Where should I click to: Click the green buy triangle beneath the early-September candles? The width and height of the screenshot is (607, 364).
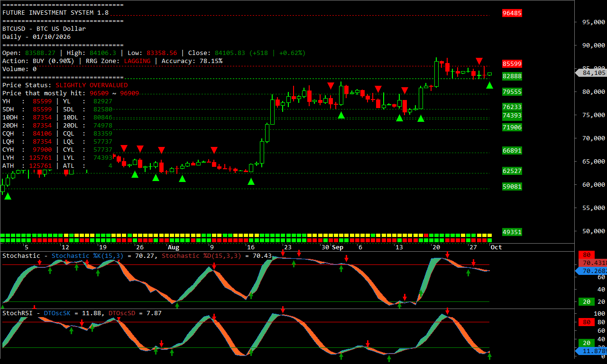341,115
